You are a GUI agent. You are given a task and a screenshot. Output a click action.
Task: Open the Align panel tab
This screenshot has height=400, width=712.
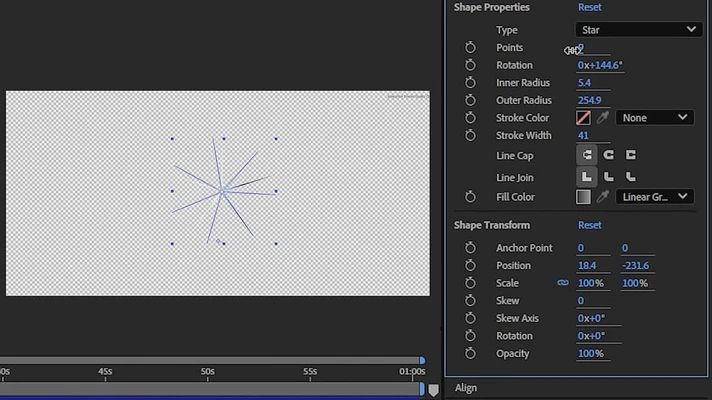[x=466, y=388]
